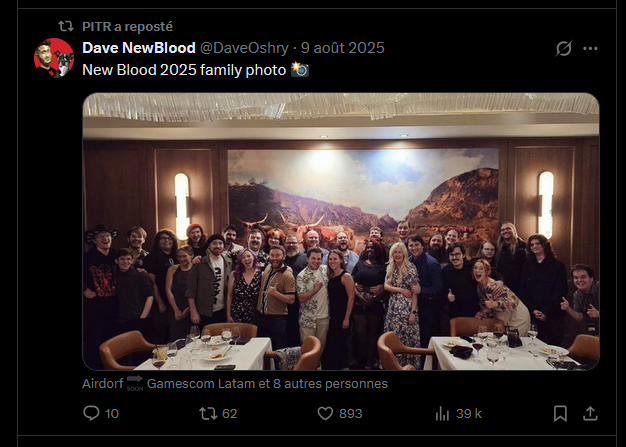
Task: Open view analytics bar chart icon
Action: point(443,413)
